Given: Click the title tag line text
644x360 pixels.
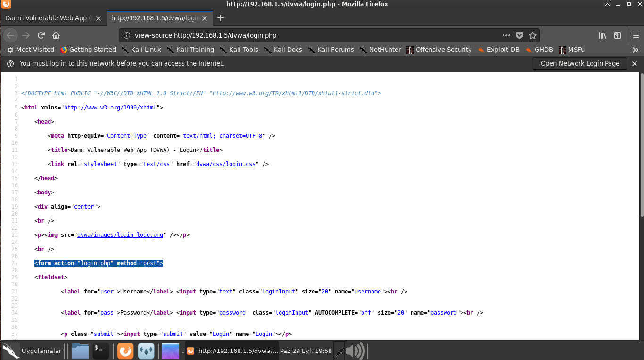Looking at the screenshot, I should (x=135, y=150).
